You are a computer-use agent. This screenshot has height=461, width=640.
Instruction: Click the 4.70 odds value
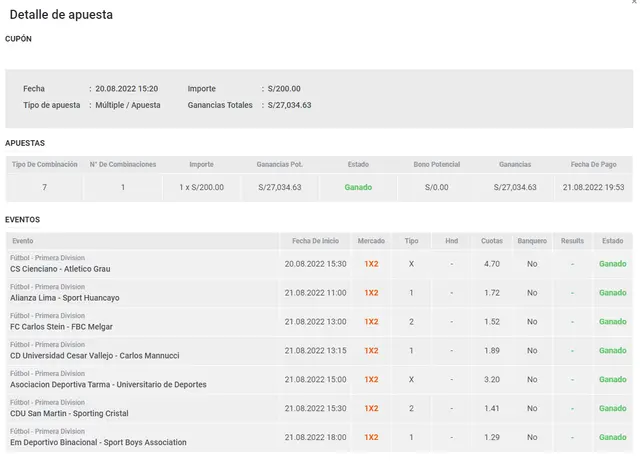(x=492, y=264)
